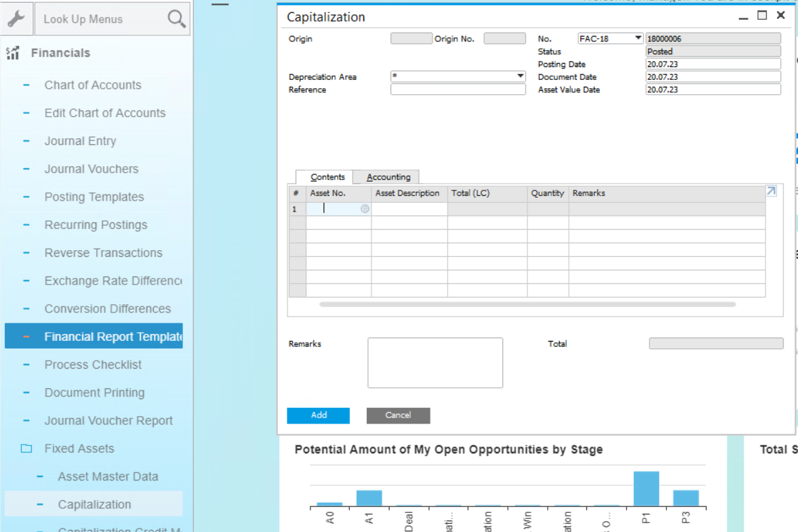Click the Asset Description column header
798x532 pixels.
(x=410, y=193)
